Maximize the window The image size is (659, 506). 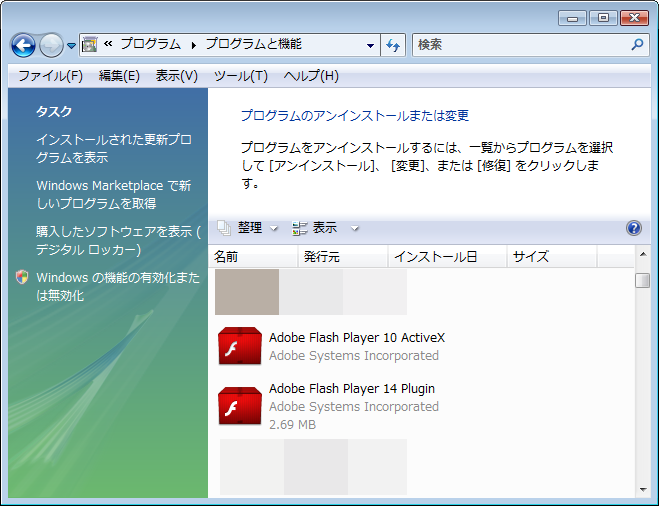[x=603, y=18]
